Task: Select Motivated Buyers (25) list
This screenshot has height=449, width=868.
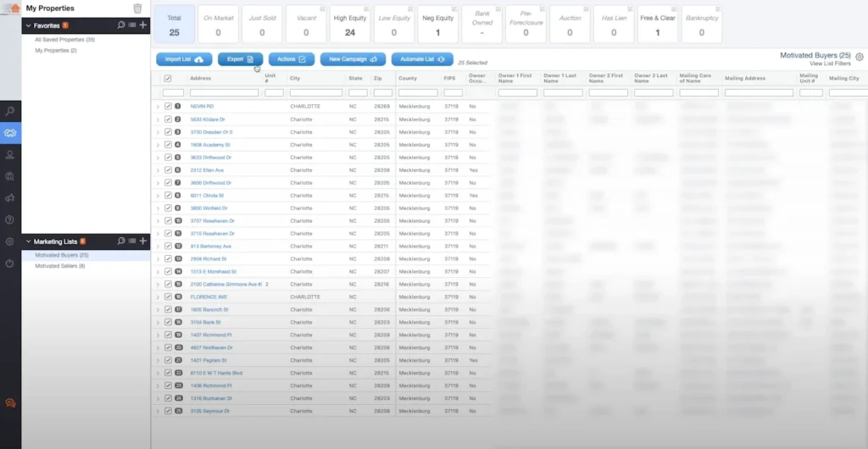Action: (61, 256)
